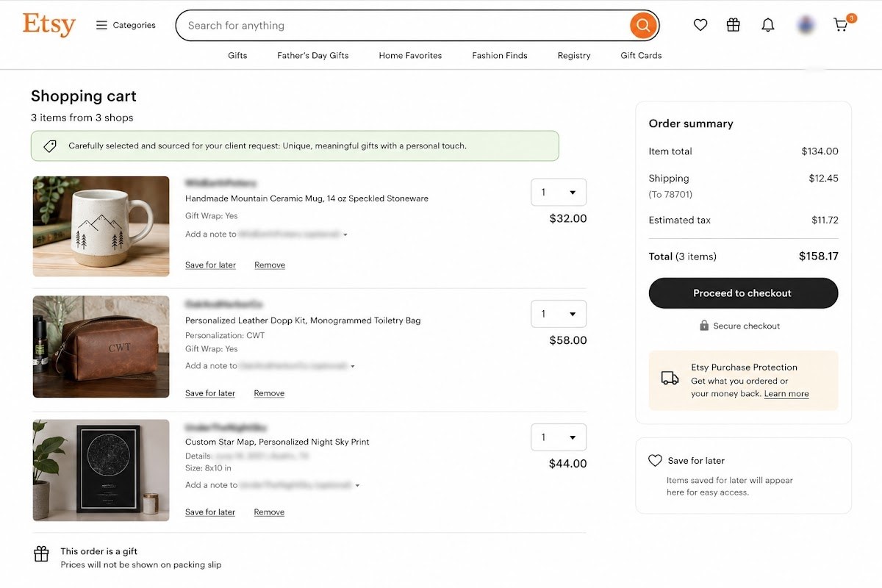Open Gift Cards navigation link

coord(641,55)
